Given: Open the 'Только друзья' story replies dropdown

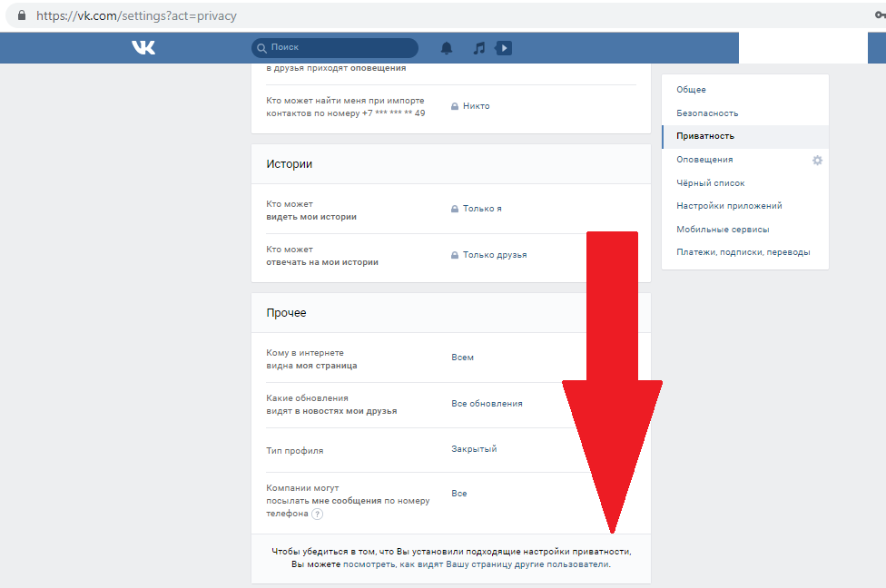Looking at the screenshot, I should [494, 255].
